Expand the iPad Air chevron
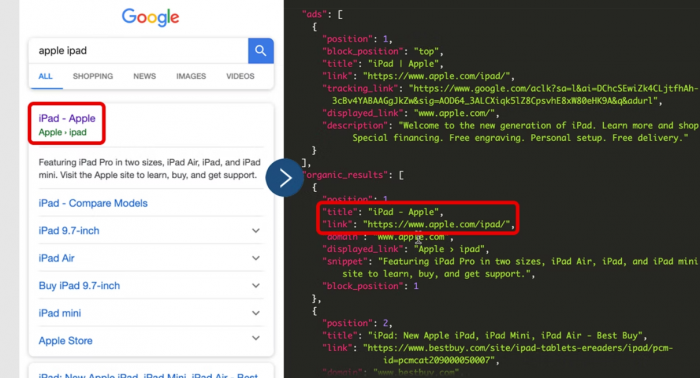Image resolution: width=700 pixels, height=378 pixels. [x=256, y=258]
